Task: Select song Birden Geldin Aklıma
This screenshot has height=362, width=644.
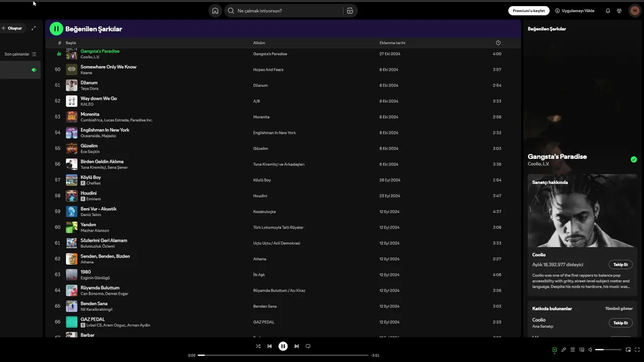Action: (102, 161)
